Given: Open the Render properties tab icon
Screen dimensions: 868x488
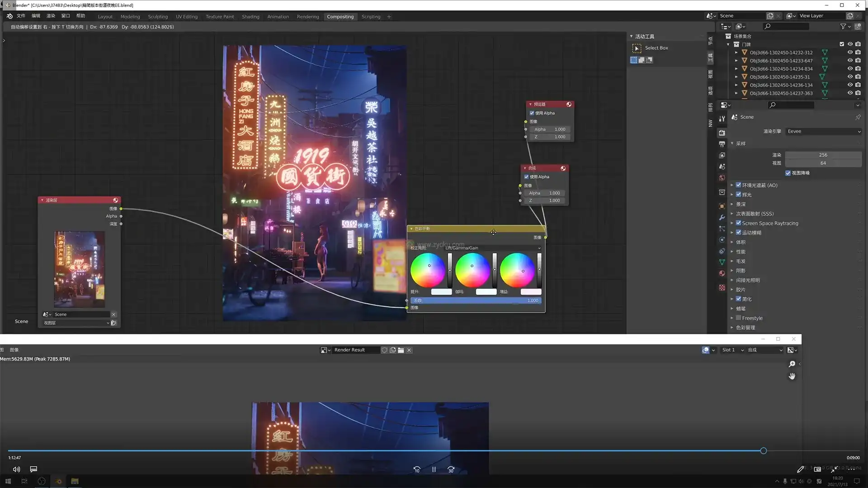Looking at the screenshot, I should [x=722, y=133].
